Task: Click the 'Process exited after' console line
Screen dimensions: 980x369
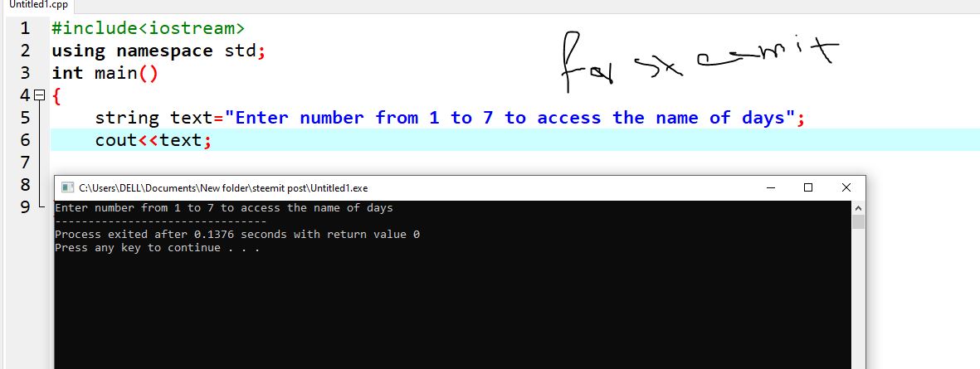Action: pyautogui.click(x=237, y=235)
